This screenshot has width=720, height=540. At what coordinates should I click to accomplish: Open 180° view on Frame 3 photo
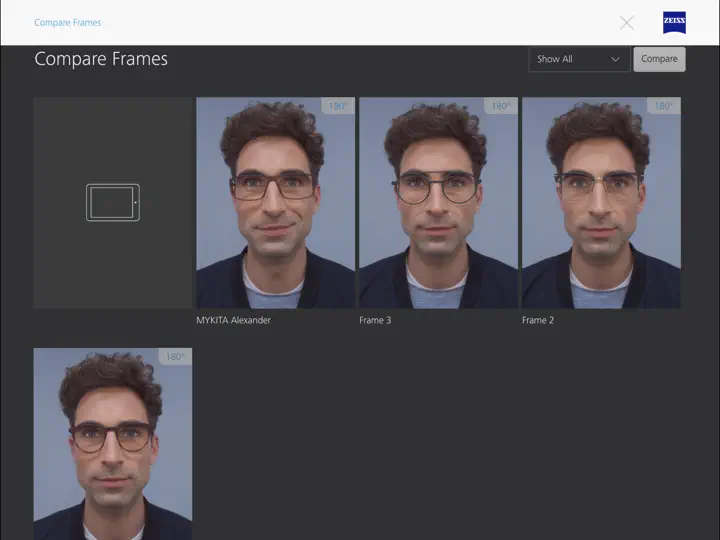point(501,106)
